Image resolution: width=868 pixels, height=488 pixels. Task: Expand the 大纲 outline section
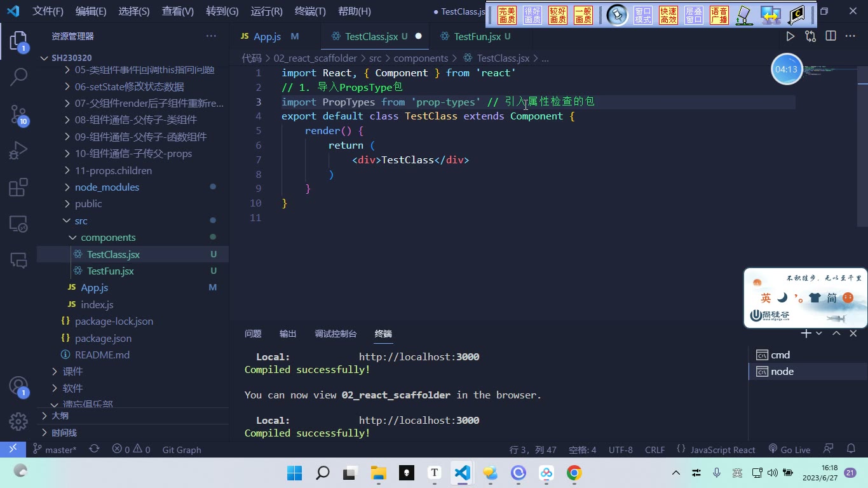pyautogui.click(x=60, y=416)
